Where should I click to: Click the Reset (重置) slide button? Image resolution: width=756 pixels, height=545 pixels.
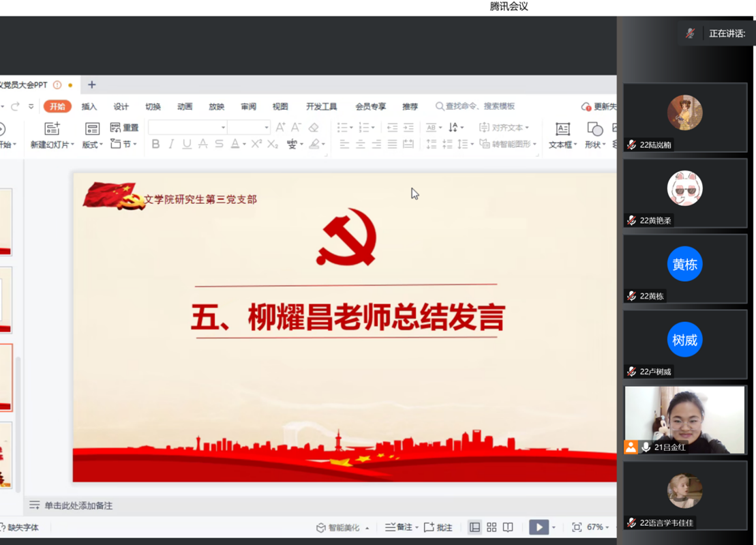[x=124, y=128]
